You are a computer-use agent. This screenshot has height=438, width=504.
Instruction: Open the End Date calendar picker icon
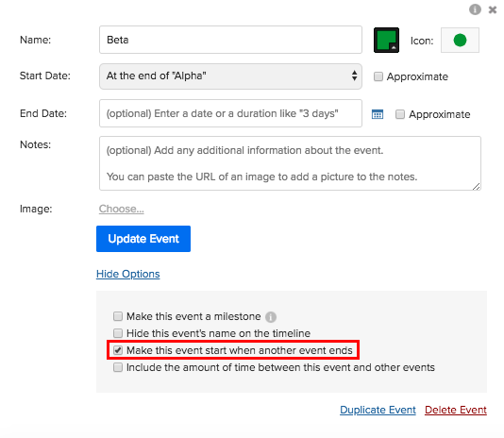pos(378,114)
